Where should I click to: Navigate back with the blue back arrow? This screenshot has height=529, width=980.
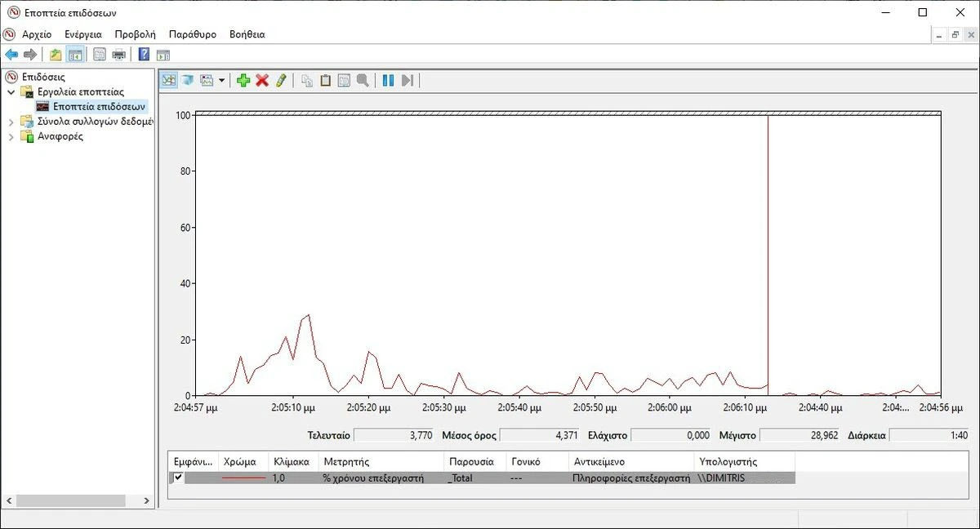pos(11,54)
